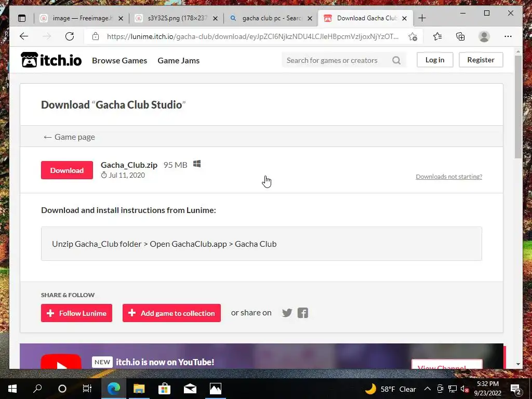Image resolution: width=532 pixels, height=399 pixels.
Task: Open Mail app from taskbar
Action: [x=190, y=389]
